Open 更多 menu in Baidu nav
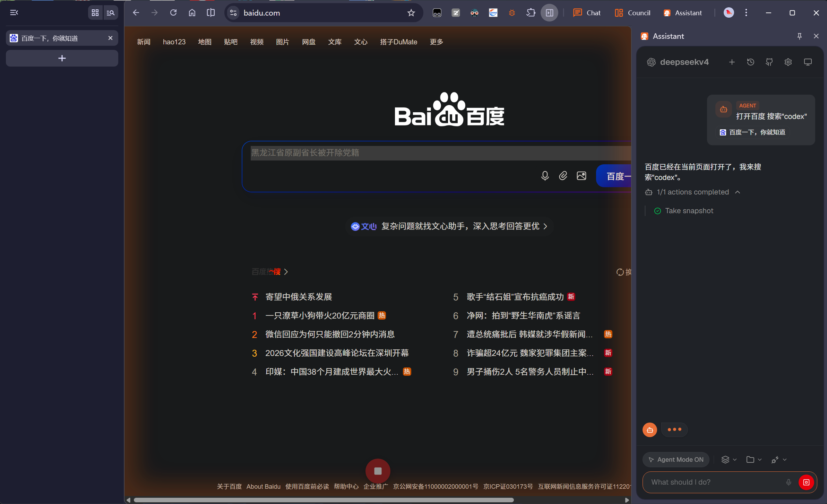This screenshot has height=504, width=827. 436,42
